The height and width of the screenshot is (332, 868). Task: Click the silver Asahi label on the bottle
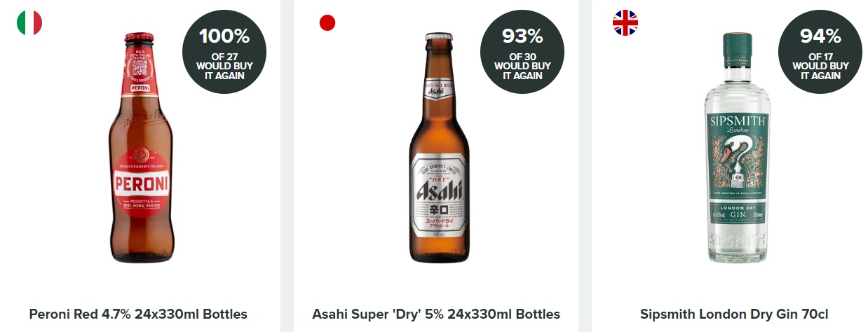point(439,191)
